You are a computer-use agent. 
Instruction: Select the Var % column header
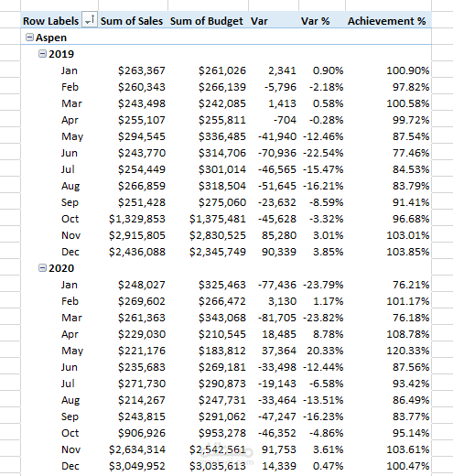[315, 21]
